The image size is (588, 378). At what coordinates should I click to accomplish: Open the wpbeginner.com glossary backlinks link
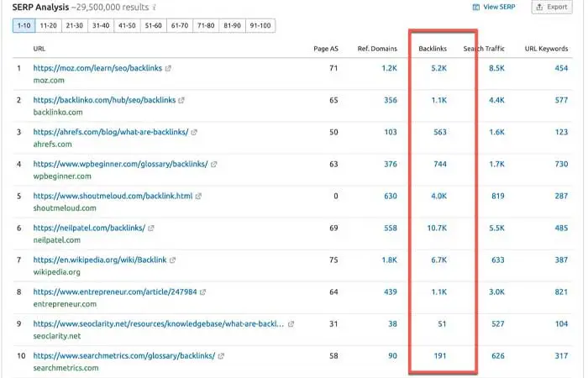pos(120,164)
